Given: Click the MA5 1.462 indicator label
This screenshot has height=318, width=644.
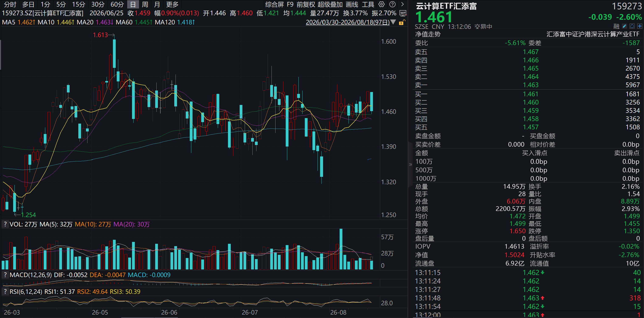Looking at the screenshot, I should click(x=18, y=22).
